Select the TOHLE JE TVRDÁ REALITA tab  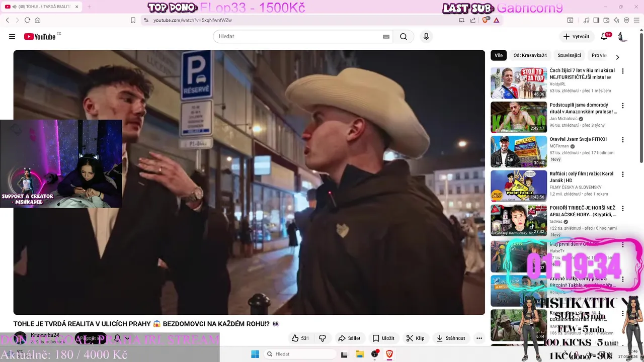pyautogui.click(x=40, y=7)
